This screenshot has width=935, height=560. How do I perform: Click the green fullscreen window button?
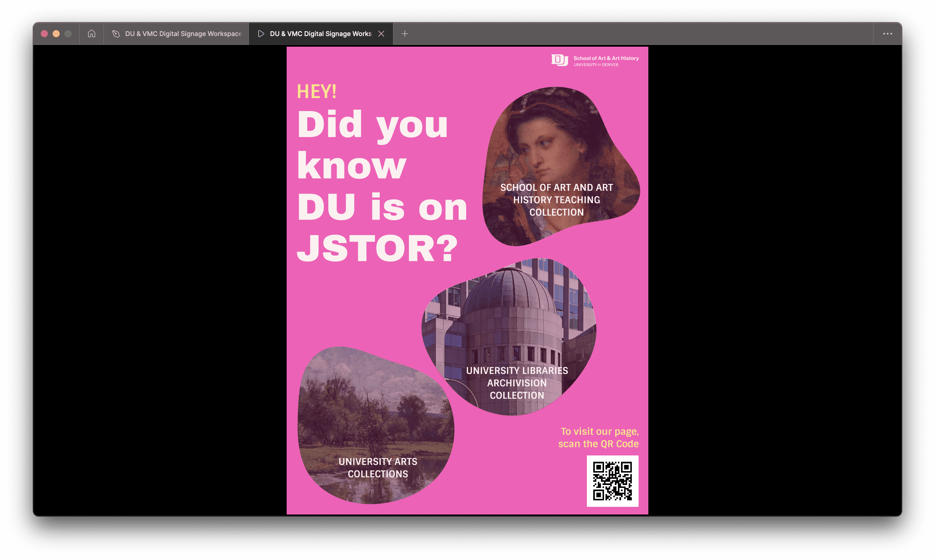pos(68,34)
